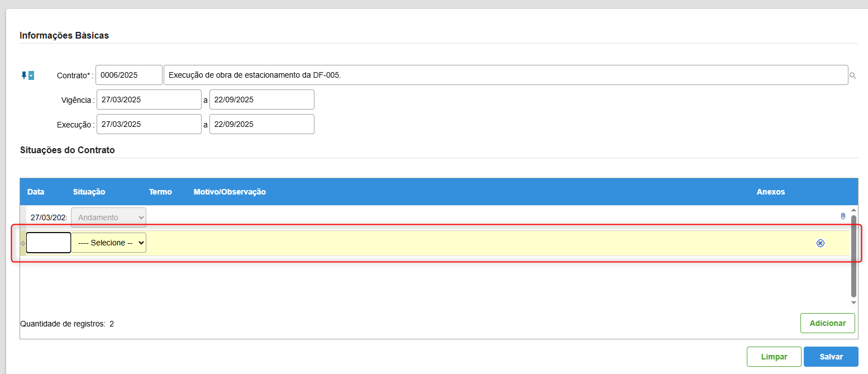The height and width of the screenshot is (374, 868).
Task: Click the Execução end date 22/09/2025
Action: pos(262,124)
